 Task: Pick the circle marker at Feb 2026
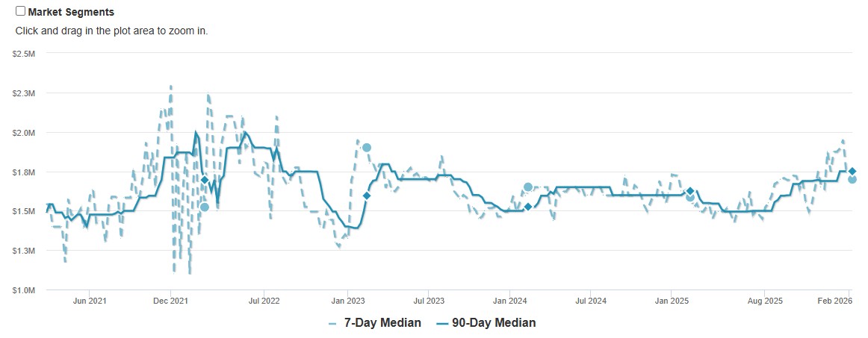852,179
